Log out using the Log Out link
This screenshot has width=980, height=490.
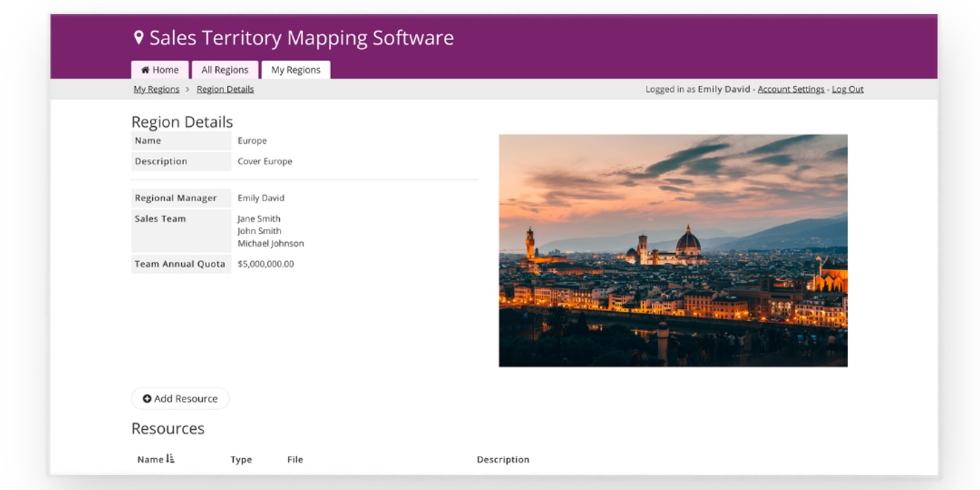(848, 89)
